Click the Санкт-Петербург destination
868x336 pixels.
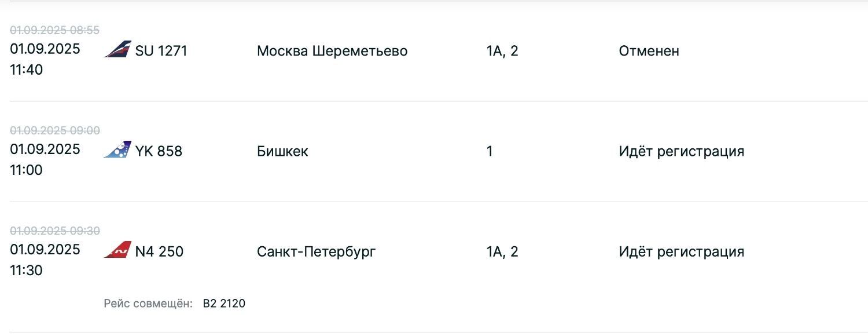click(317, 252)
